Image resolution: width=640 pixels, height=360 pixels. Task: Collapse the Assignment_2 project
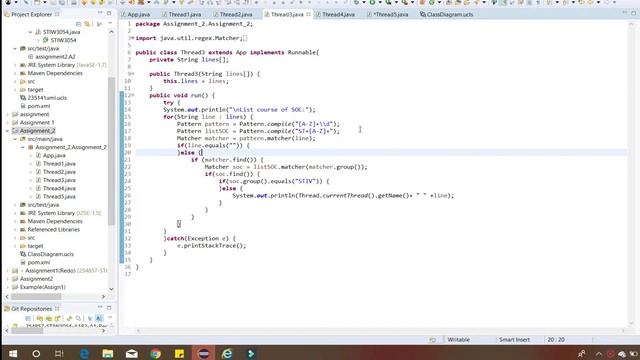[x=7, y=131]
